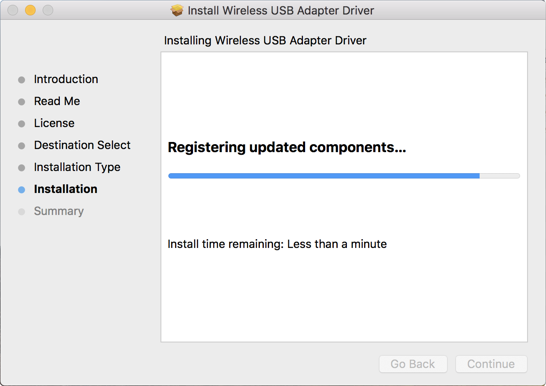Minimize the installer with yellow button

(x=30, y=10)
